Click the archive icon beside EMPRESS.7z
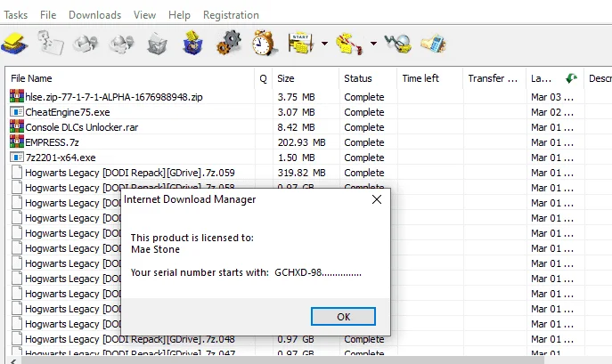Viewport: 612px width, 364px height. [17, 142]
